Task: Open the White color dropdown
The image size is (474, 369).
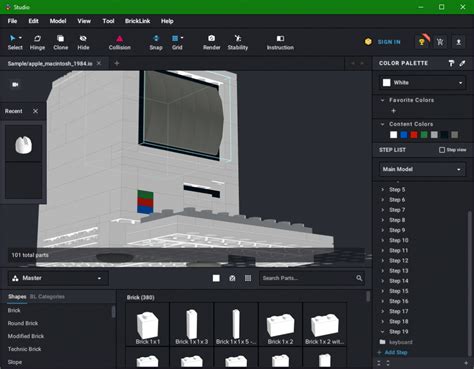Action: (x=422, y=83)
